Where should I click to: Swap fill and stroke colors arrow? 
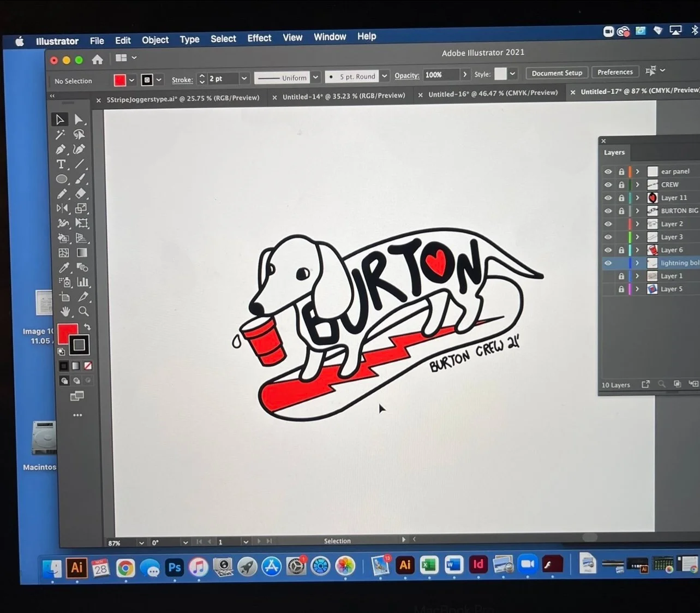(87, 327)
